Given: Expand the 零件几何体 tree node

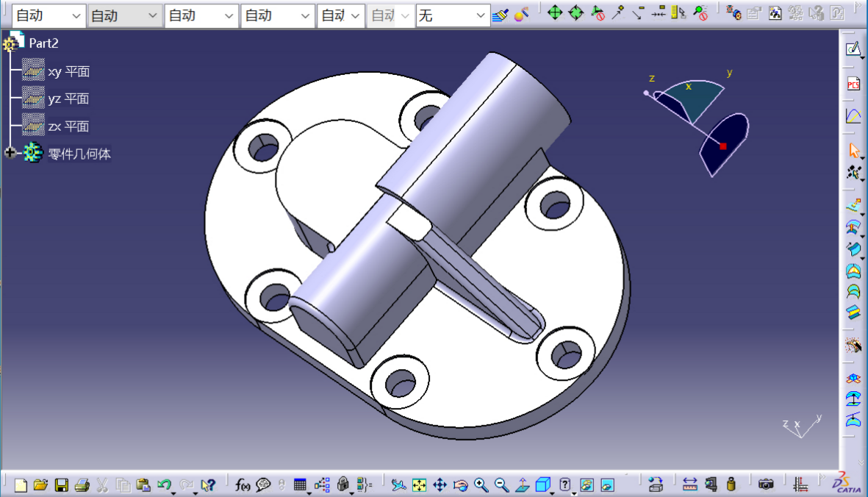Looking at the screenshot, I should 10,153.
